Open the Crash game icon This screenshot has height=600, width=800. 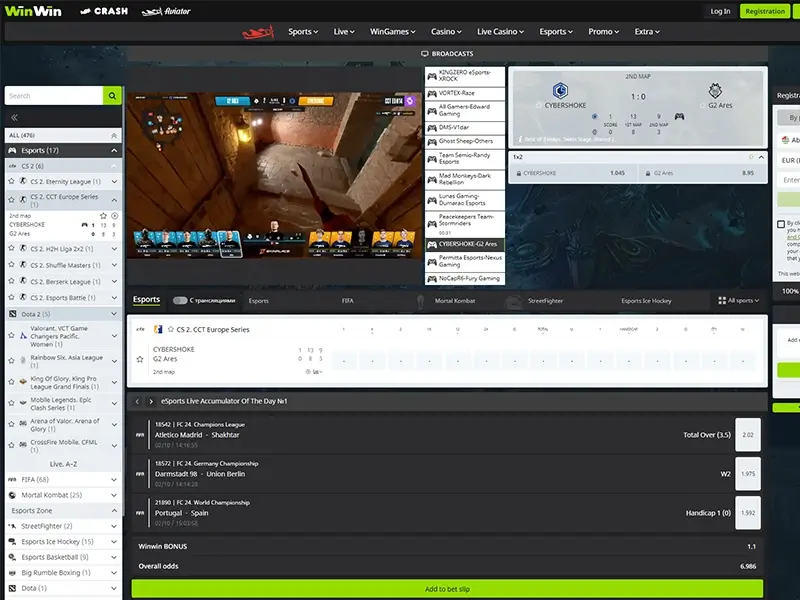(x=104, y=11)
